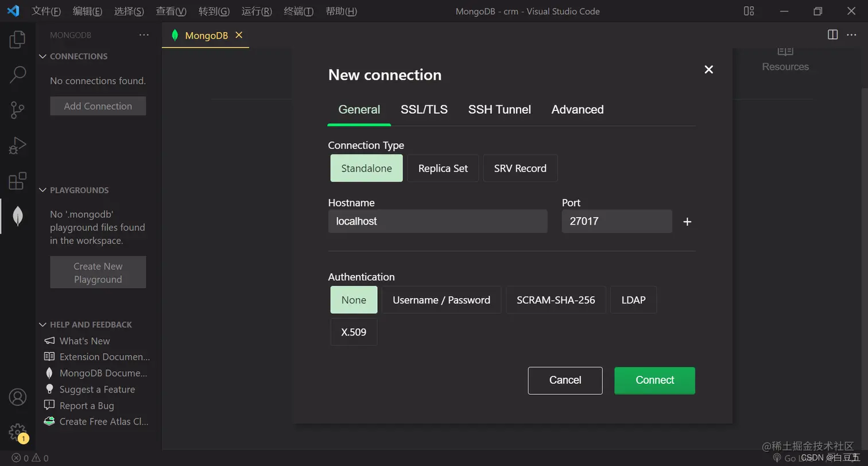Select the MongoDB editor tab
This screenshot has width=868, height=466.
pos(205,36)
